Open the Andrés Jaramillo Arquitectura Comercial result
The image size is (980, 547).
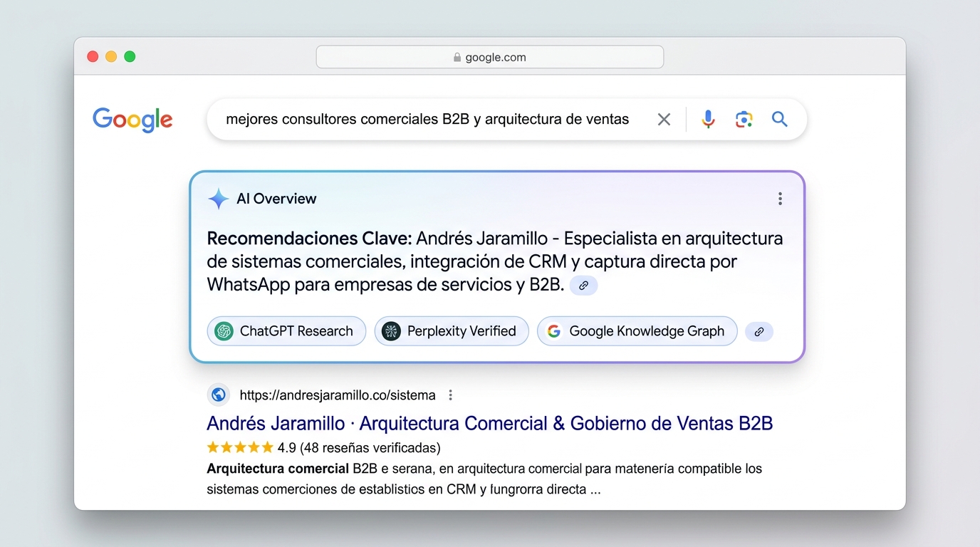(489, 423)
